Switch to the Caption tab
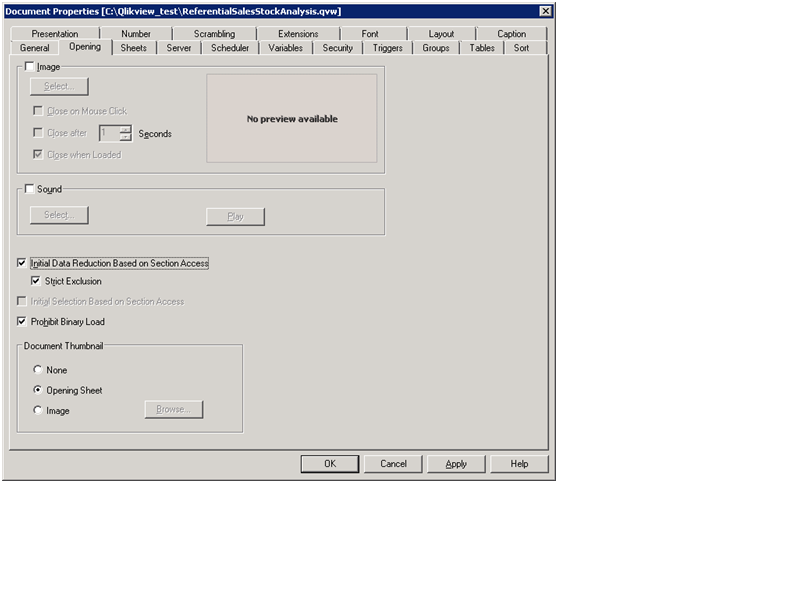This screenshot has height=600, width=800. [x=511, y=34]
